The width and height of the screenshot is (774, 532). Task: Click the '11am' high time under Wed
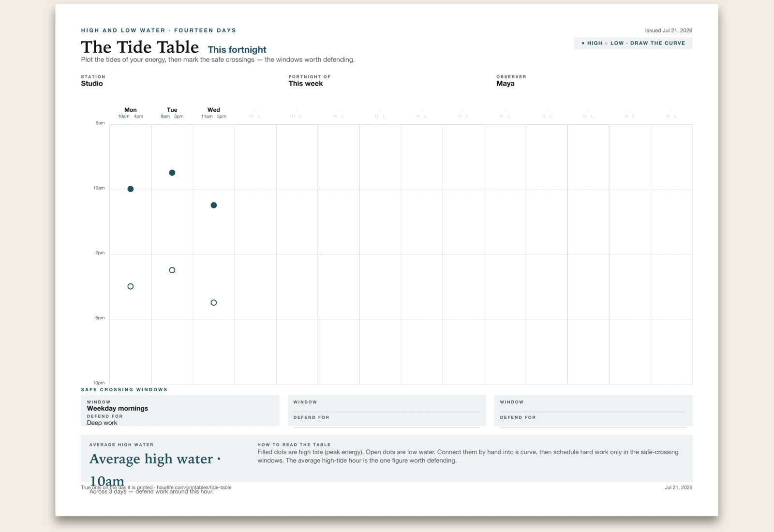tap(207, 117)
